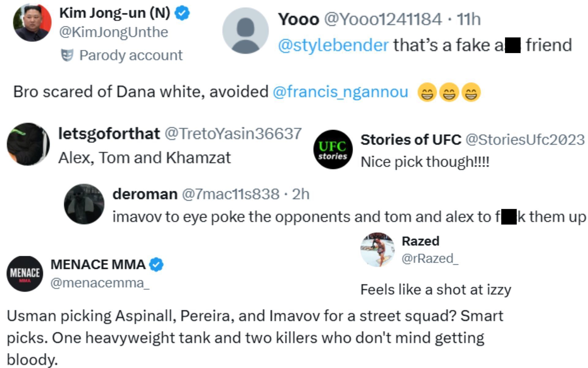Viewport: 588px width, 368px height.
Task: Click the MENACE MMA logo avatar
Action: click(25, 274)
